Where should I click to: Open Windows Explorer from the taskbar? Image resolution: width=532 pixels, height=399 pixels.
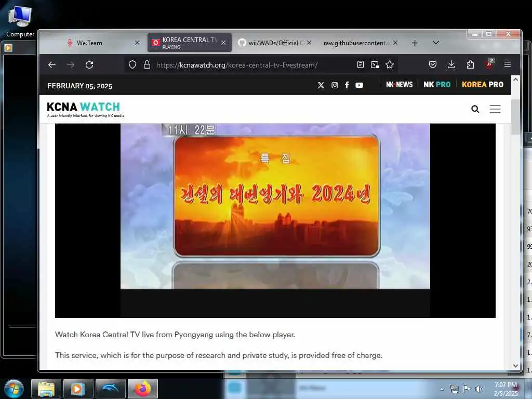pyautogui.click(x=46, y=389)
